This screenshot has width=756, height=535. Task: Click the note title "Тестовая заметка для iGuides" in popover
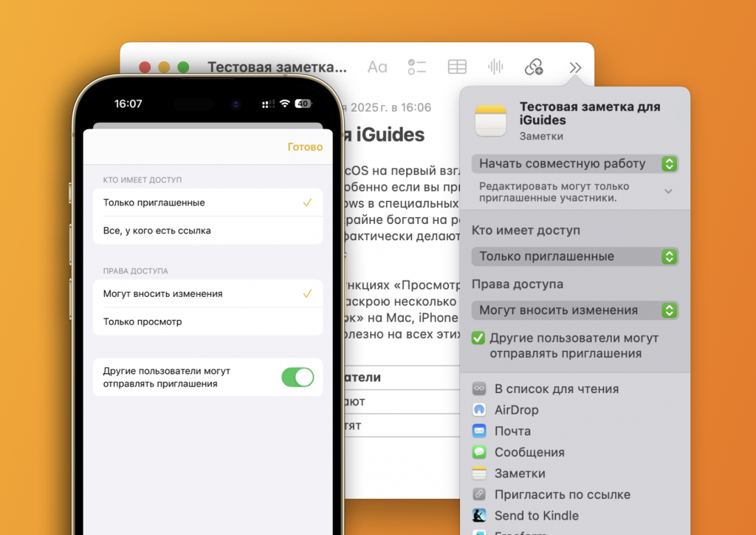coord(590,113)
